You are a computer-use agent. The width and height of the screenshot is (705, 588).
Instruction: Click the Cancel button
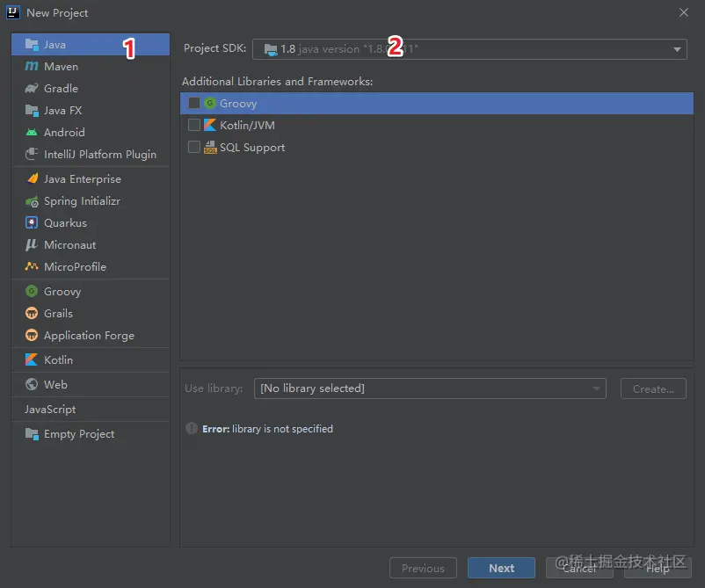[x=579, y=568]
